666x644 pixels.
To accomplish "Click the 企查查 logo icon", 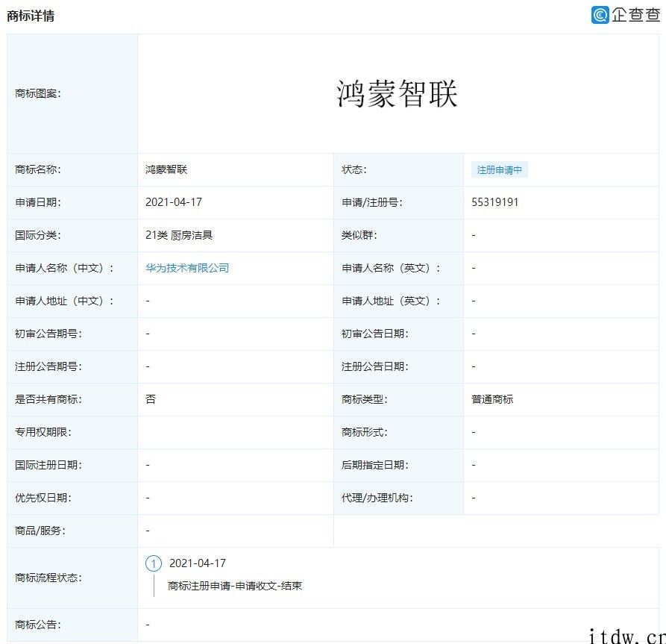I will pos(600,15).
